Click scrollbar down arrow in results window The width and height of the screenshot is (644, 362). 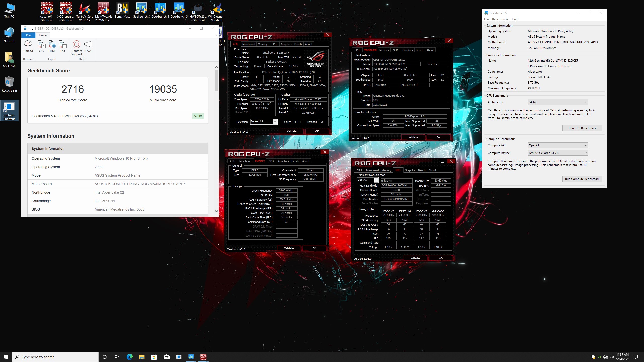pos(216,211)
